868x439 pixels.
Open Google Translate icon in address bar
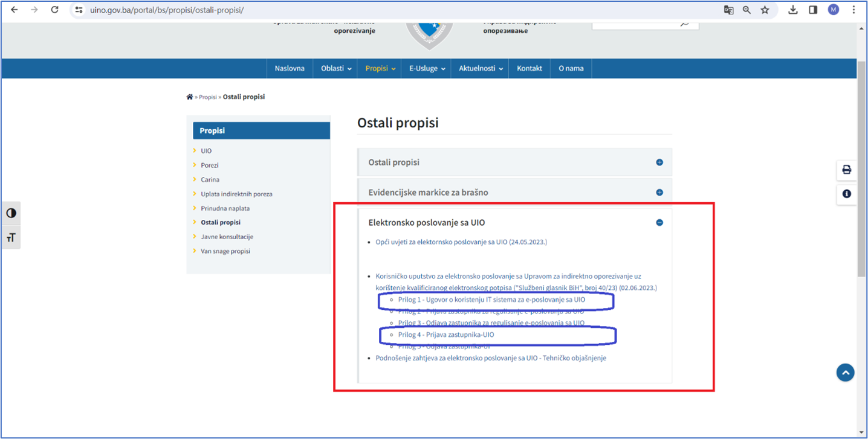click(x=728, y=10)
